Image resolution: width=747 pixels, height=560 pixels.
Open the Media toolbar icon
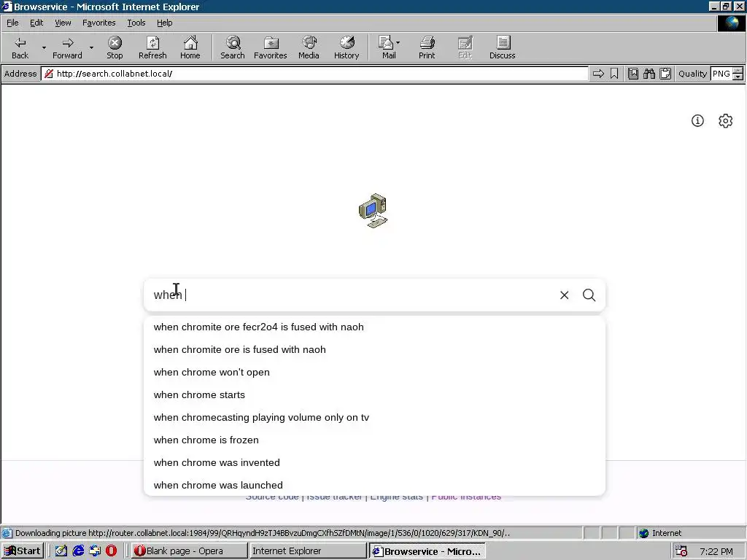[309, 47]
